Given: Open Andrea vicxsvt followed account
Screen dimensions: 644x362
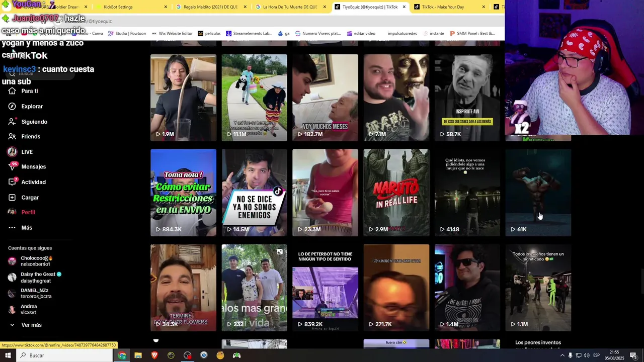Looking at the screenshot, I should 23,309.
